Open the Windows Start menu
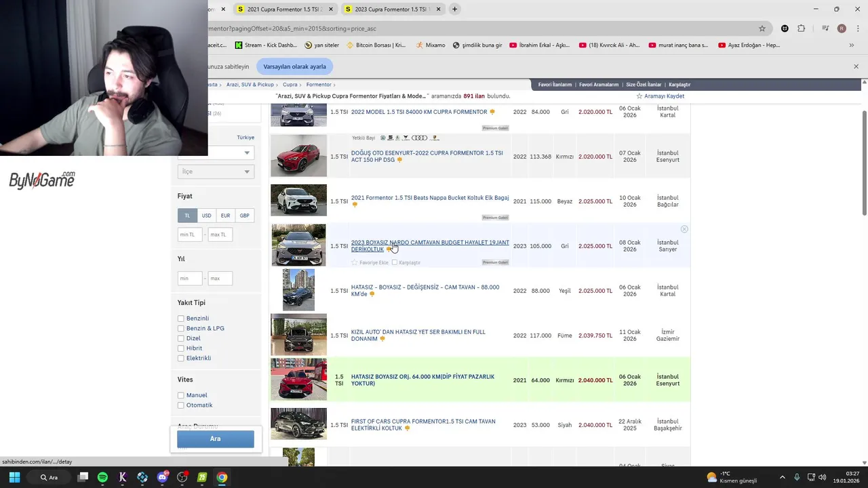The width and height of the screenshot is (868, 488). tap(14, 477)
